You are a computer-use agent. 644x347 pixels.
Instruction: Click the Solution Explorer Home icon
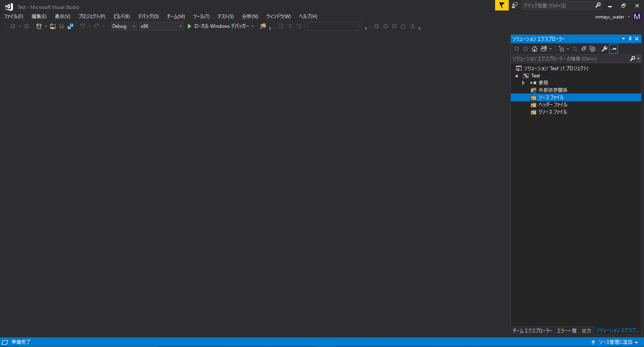tap(535, 49)
